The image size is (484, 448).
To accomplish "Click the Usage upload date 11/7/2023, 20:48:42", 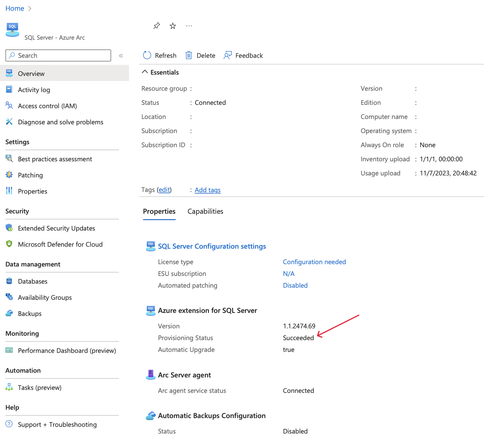I will pos(448,173).
